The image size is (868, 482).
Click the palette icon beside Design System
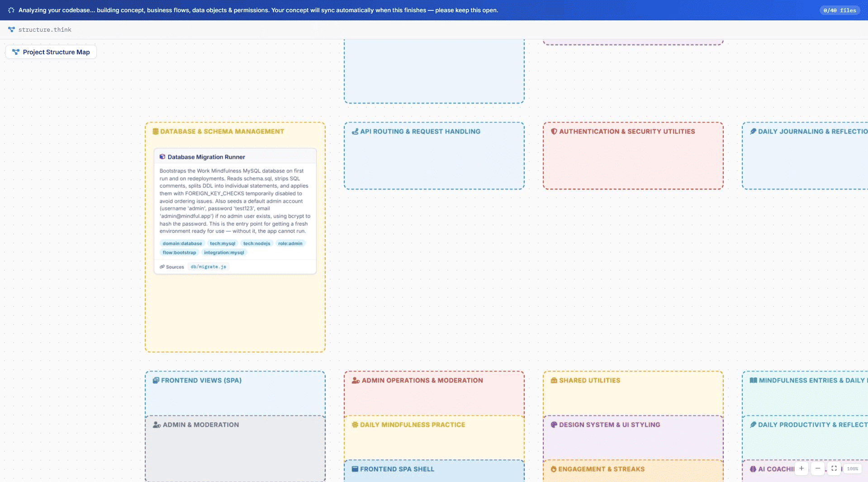pos(554,425)
